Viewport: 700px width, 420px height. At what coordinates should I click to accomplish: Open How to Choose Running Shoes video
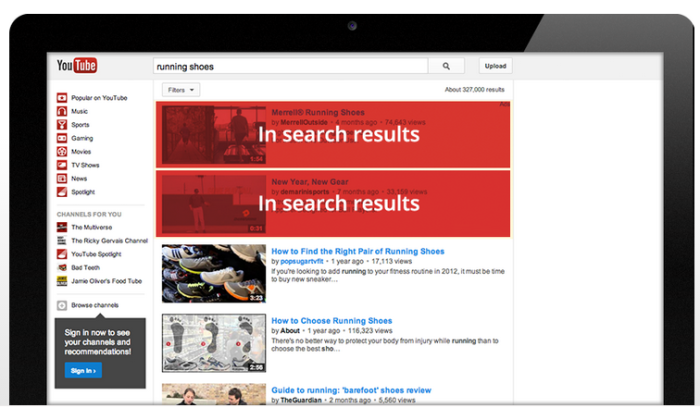(x=332, y=320)
